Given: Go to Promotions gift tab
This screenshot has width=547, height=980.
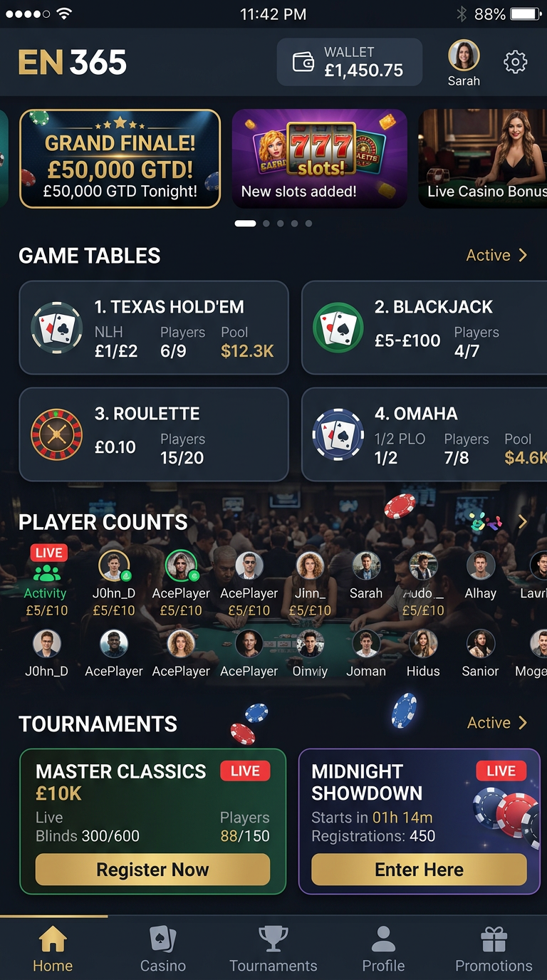Looking at the screenshot, I should [x=494, y=950].
